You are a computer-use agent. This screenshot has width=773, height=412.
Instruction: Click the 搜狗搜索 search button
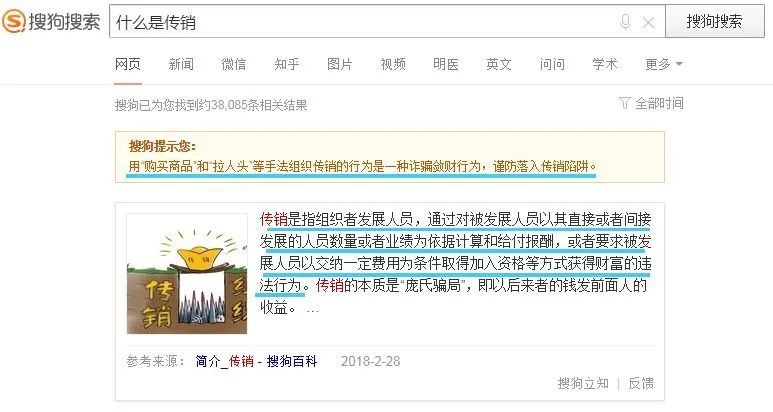click(714, 21)
